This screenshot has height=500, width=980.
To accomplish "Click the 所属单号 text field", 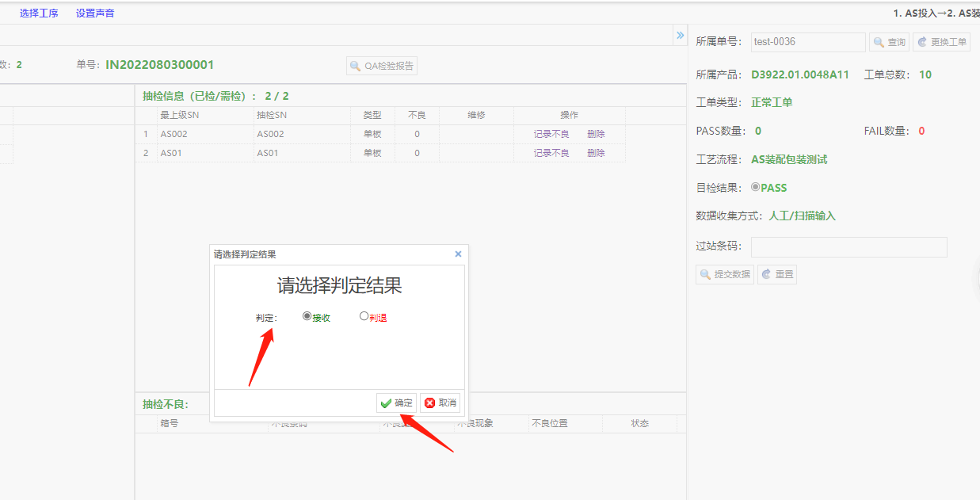I will [x=807, y=42].
